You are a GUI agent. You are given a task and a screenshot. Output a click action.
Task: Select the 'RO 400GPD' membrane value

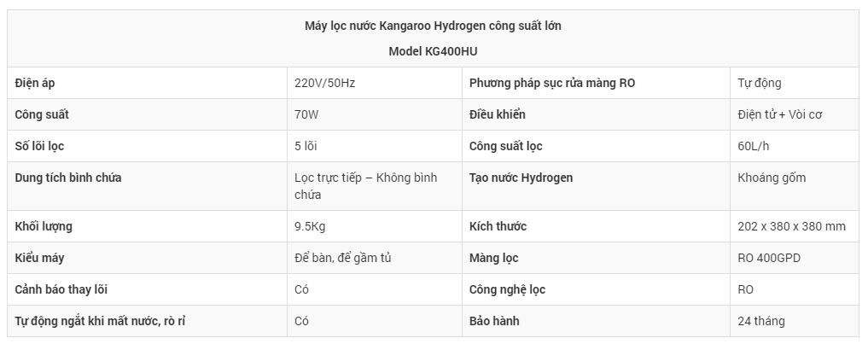pos(769,258)
